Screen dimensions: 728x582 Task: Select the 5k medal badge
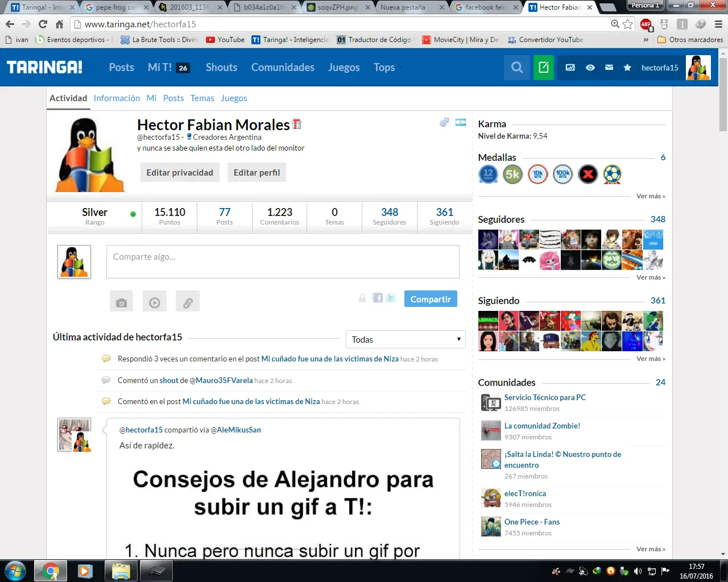(x=513, y=174)
